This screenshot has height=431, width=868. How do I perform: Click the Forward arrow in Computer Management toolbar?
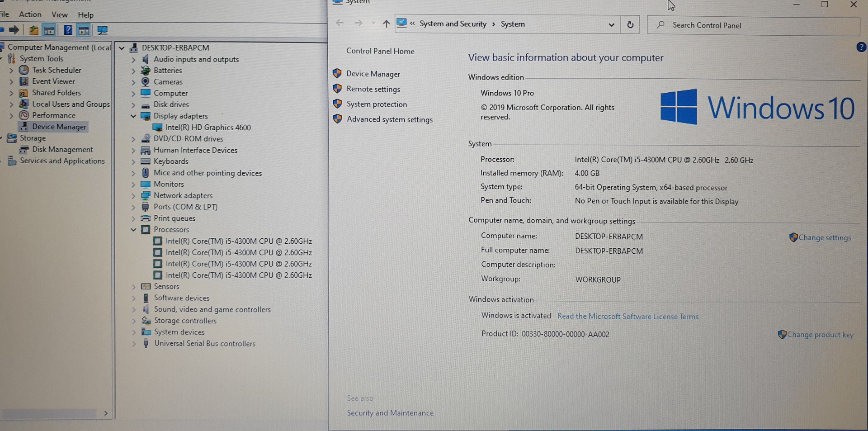click(14, 30)
